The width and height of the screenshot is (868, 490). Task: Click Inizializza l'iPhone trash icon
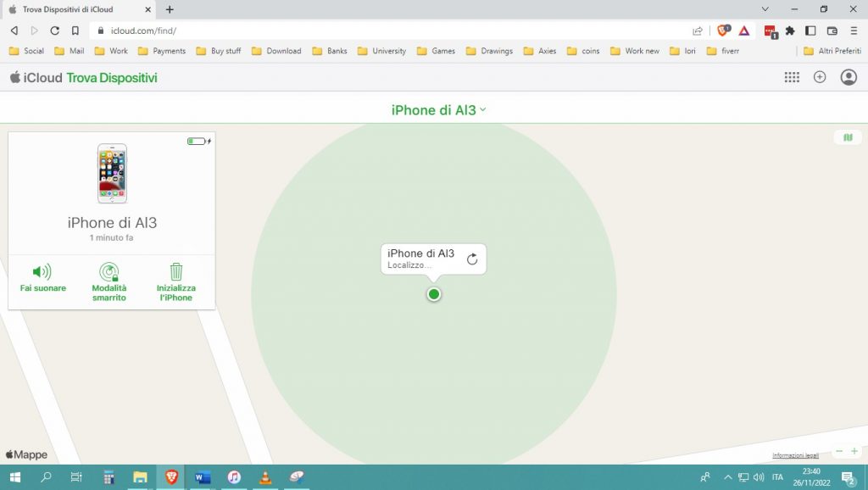175,272
